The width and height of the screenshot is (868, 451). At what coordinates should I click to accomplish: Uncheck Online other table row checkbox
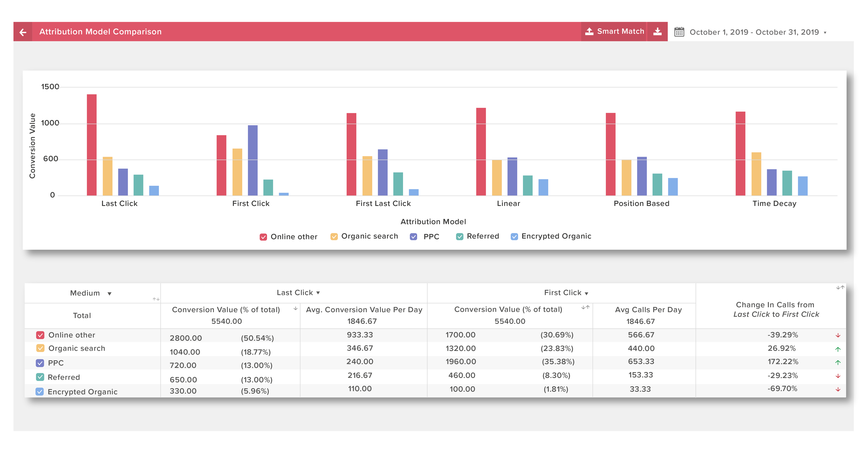coord(40,335)
